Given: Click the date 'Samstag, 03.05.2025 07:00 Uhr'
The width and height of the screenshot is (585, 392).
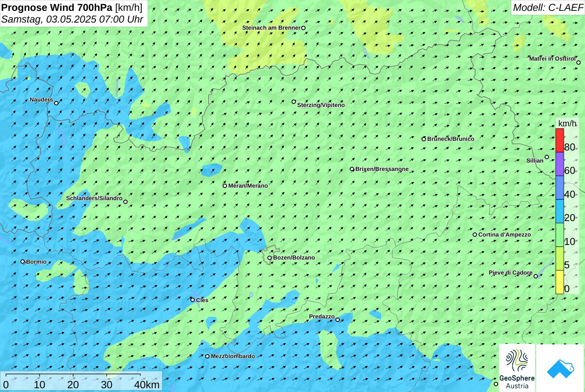Looking at the screenshot, I should tap(72, 19).
